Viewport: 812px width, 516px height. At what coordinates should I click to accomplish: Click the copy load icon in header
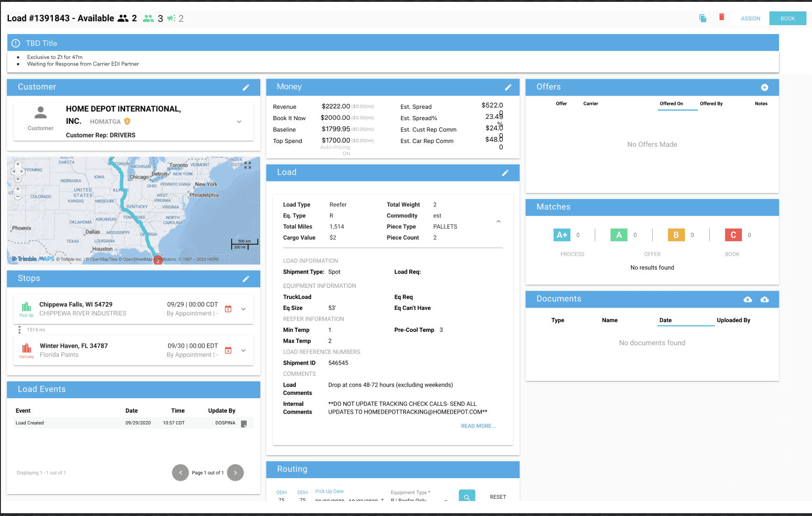pyautogui.click(x=703, y=18)
